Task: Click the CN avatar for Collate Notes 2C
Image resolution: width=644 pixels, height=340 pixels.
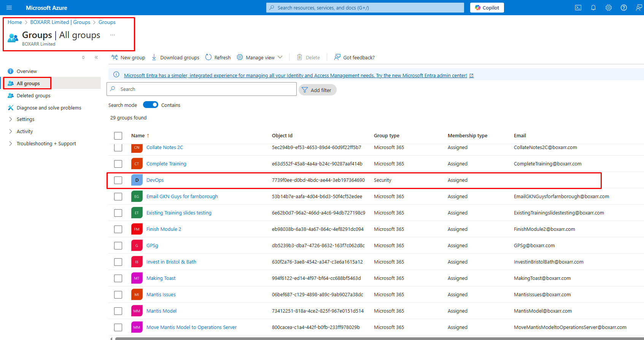Action: 137,148
